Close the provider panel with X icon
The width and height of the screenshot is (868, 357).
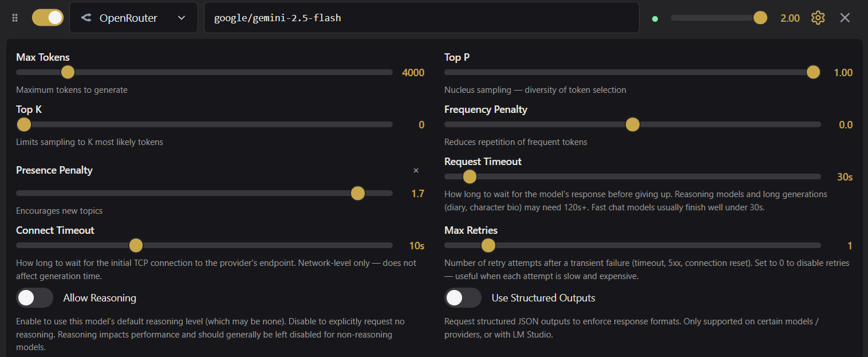[x=845, y=18]
